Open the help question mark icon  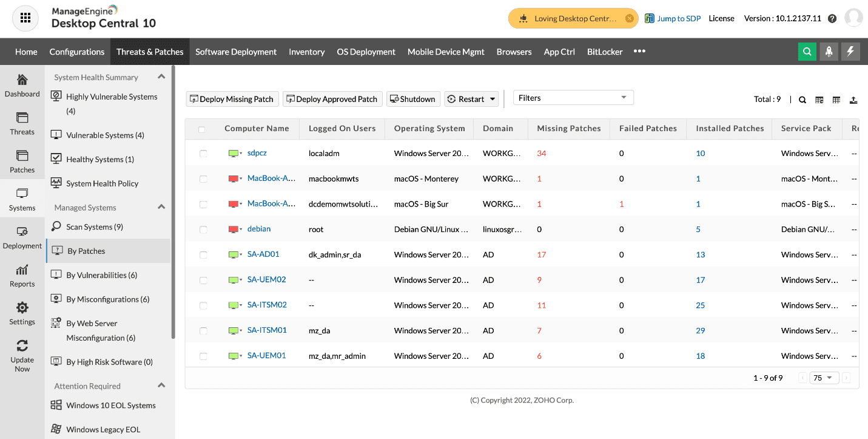click(832, 19)
